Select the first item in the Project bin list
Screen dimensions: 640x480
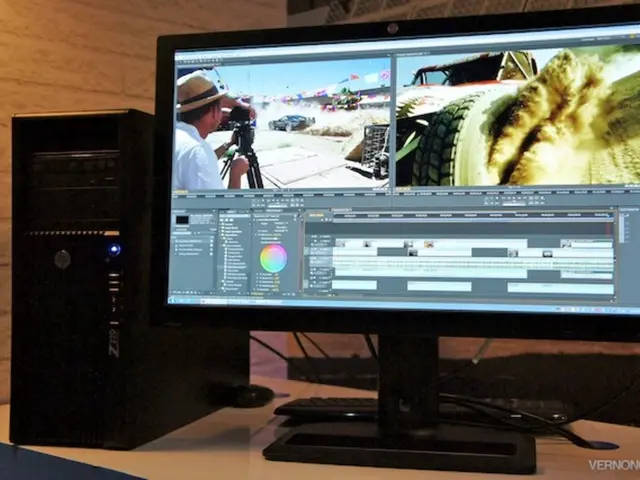[x=192, y=240]
